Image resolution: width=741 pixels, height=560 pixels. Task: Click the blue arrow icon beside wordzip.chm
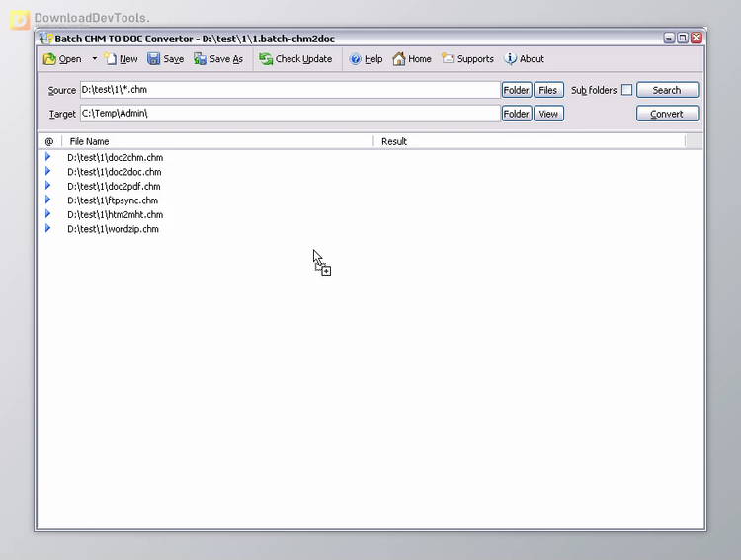click(47, 228)
